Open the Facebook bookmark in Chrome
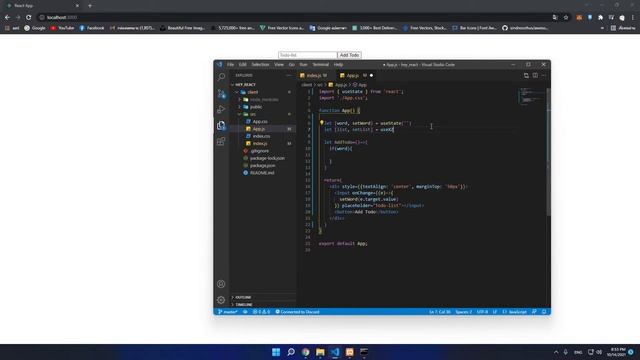 pos(92,28)
